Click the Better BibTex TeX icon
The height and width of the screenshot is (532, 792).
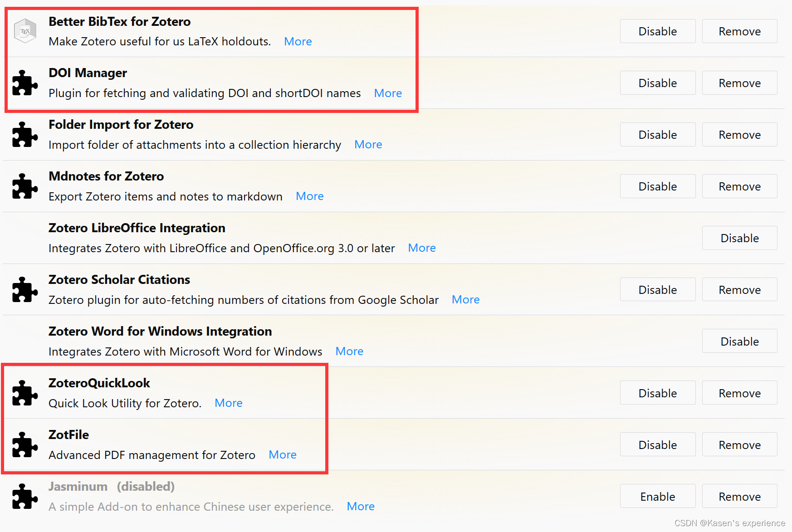[25, 31]
